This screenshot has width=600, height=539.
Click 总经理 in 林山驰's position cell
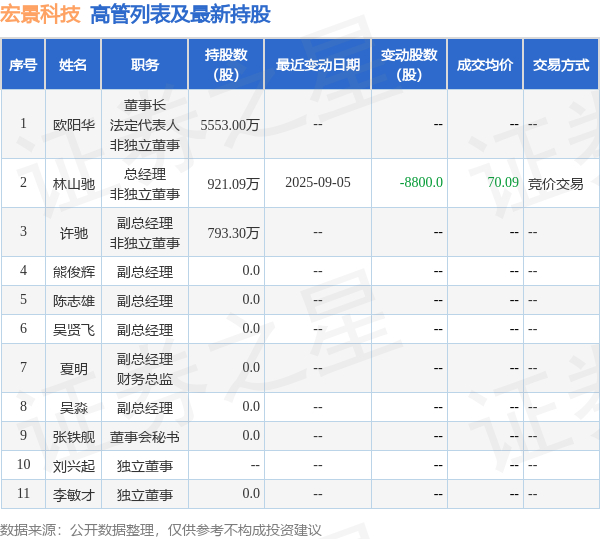tap(145, 174)
